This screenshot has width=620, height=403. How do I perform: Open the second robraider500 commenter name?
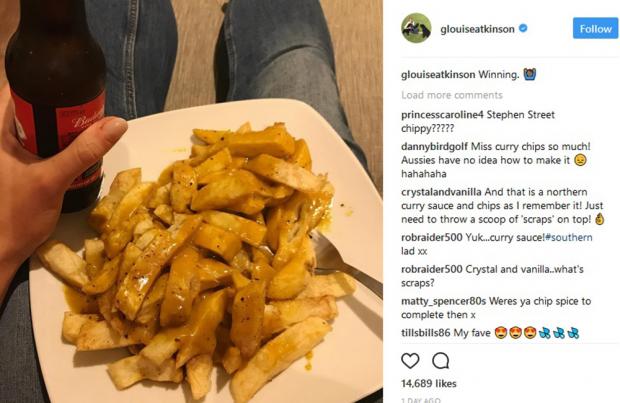tap(431, 269)
